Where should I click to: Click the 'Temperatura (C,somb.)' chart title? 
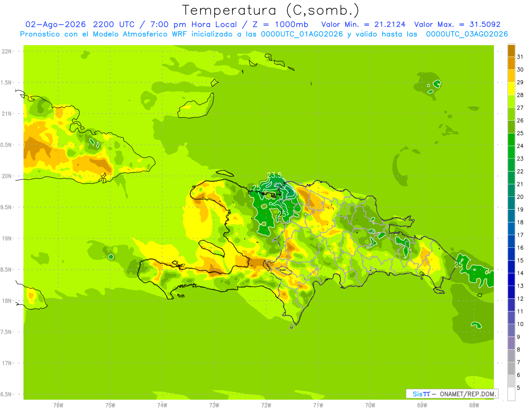270,10
